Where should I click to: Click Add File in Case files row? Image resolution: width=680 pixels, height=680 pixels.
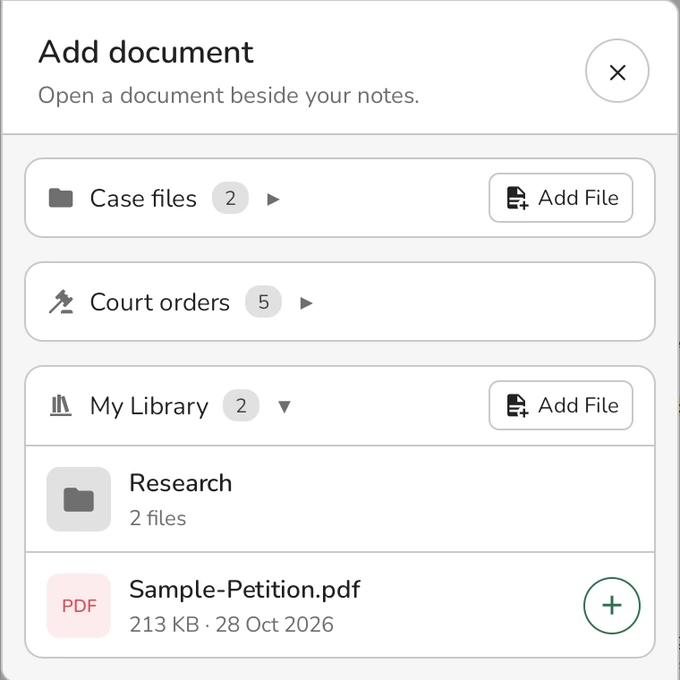561,198
